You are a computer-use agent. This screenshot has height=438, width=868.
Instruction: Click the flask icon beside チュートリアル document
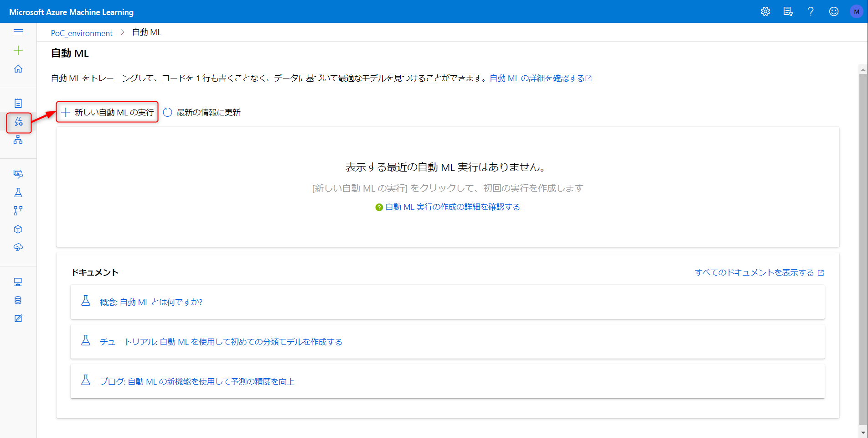coord(86,340)
